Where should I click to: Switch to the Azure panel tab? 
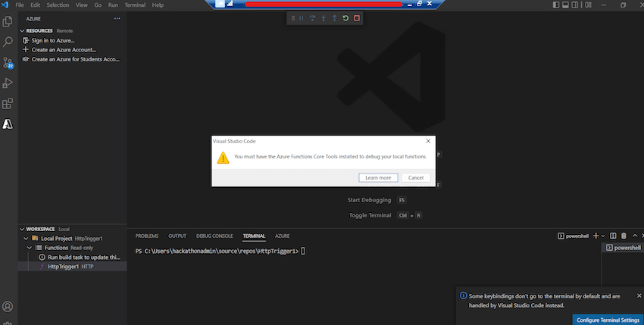(282, 236)
